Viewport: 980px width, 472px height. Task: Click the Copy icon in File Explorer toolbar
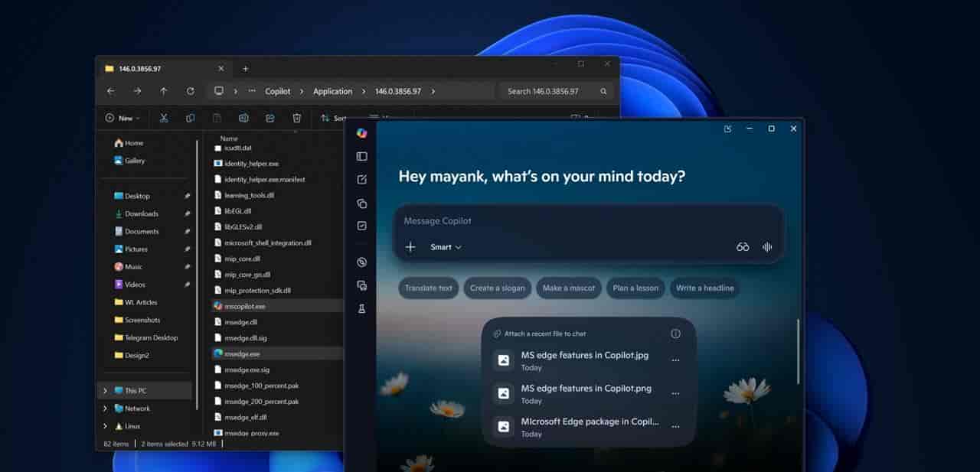(x=190, y=118)
